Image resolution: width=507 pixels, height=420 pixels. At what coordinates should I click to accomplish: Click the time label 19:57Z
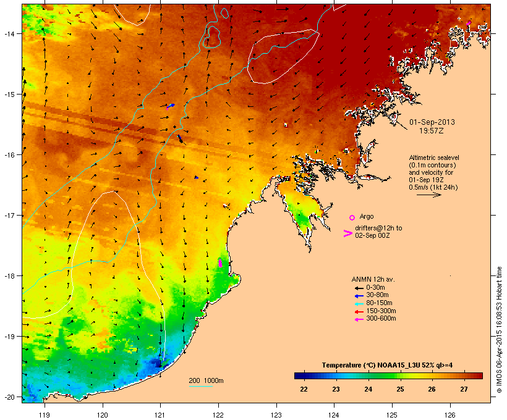432,131
